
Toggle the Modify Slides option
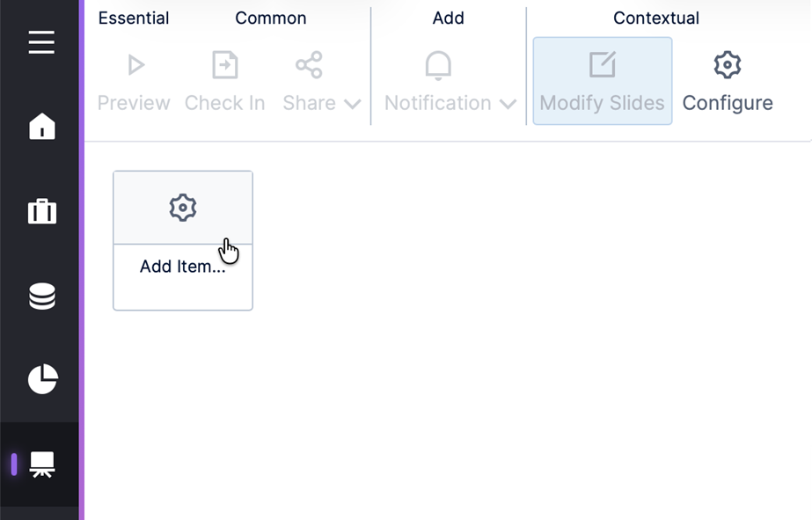602,81
